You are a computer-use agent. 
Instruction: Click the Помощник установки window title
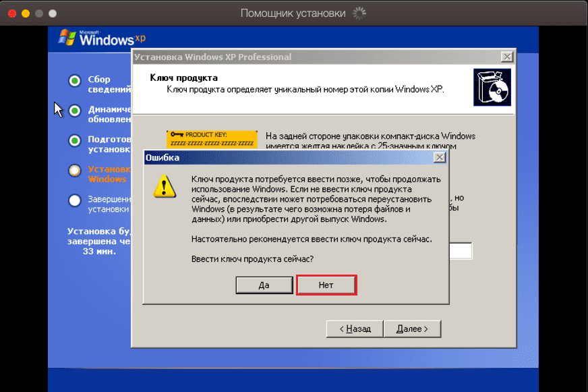[293, 13]
